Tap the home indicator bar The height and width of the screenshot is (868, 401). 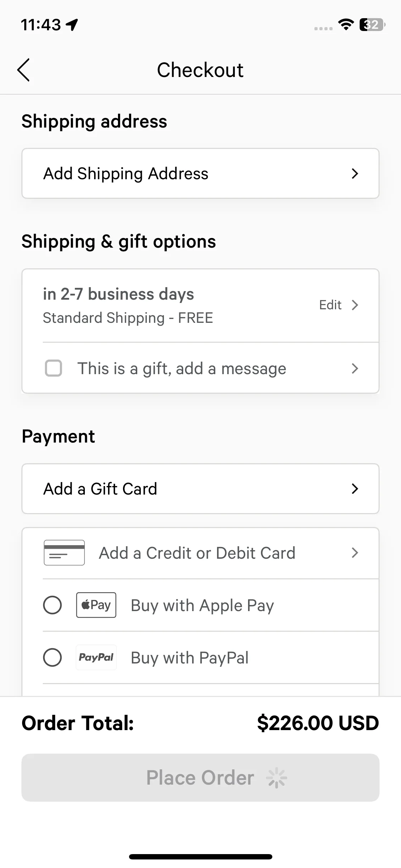tap(200, 857)
